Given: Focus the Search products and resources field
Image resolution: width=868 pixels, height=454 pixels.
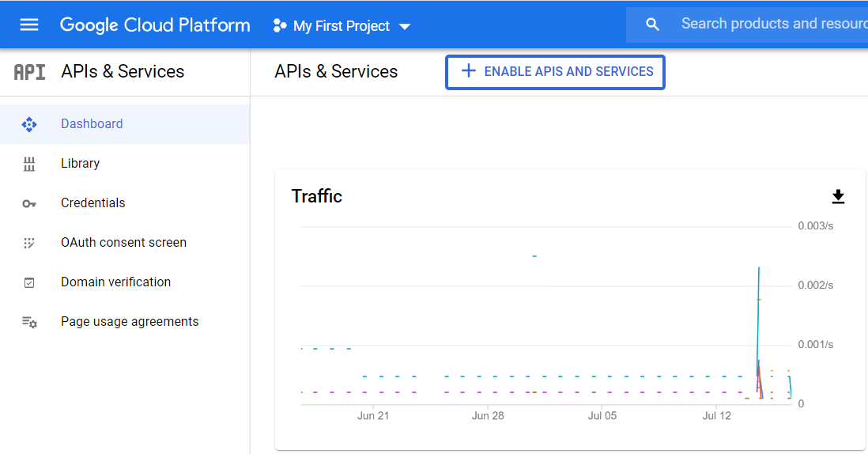Looking at the screenshot, I should tap(771, 25).
